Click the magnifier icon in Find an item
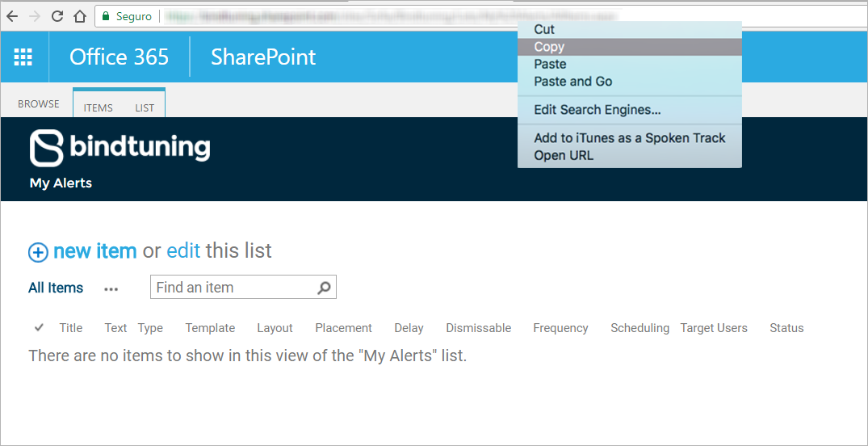 coord(324,288)
